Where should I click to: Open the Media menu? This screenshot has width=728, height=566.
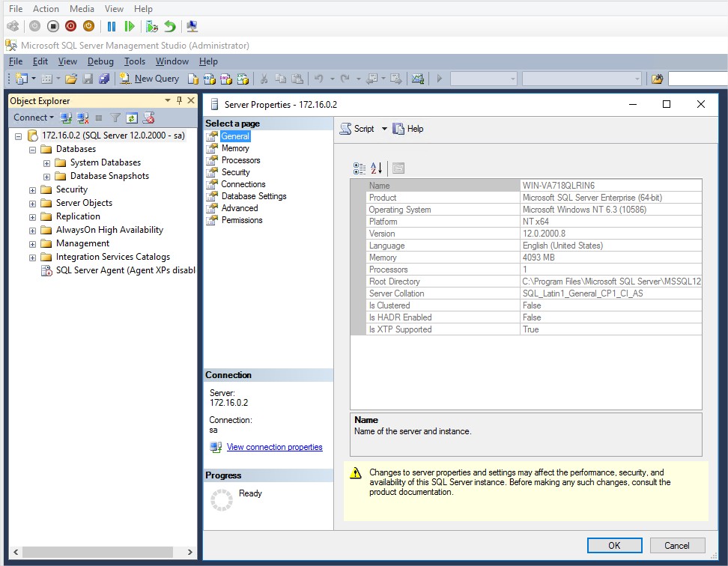click(82, 9)
